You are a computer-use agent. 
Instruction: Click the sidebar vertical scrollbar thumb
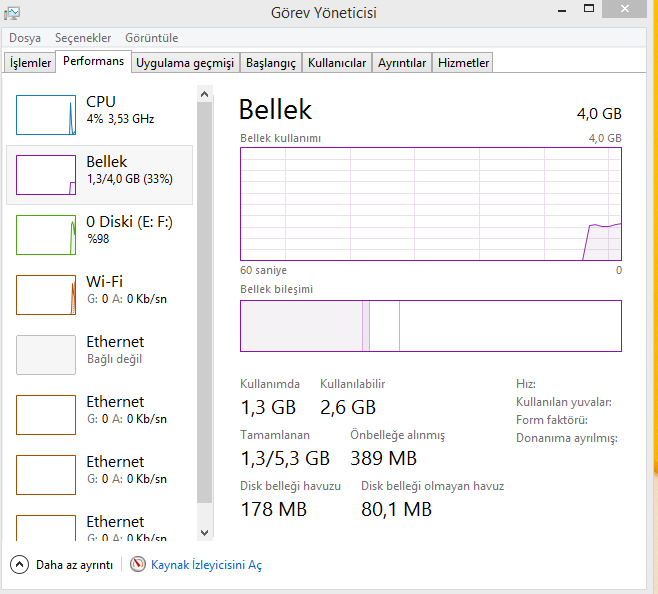204,302
